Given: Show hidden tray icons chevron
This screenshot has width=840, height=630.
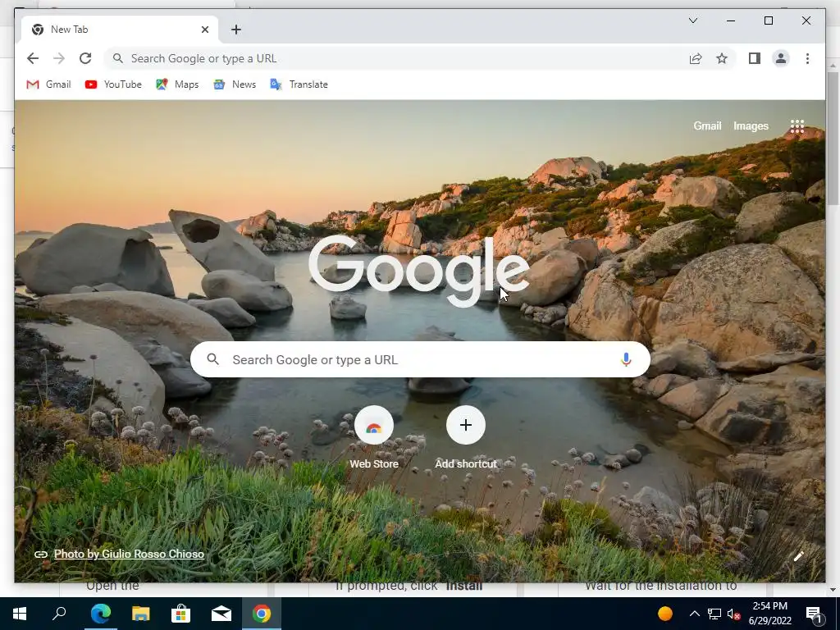Looking at the screenshot, I should coord(694,614).
